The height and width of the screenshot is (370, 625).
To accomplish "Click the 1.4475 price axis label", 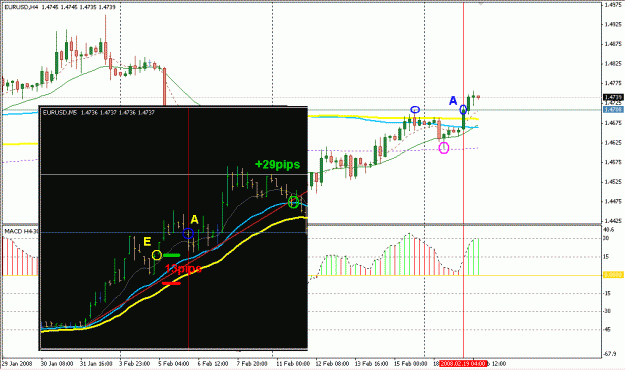I will 613,201.
